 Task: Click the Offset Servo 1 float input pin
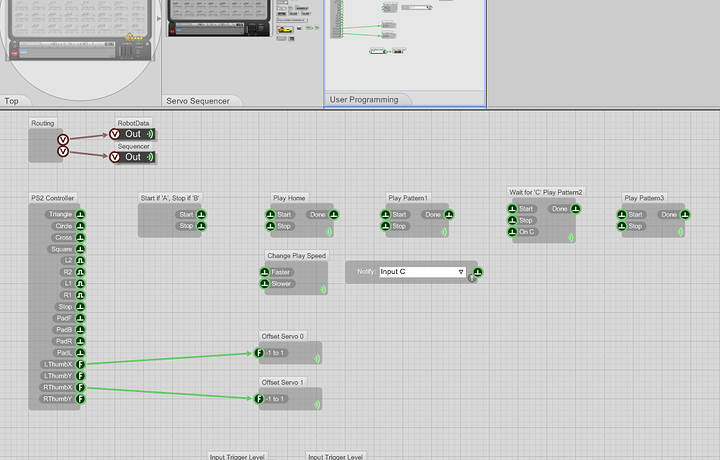point(259,398)
